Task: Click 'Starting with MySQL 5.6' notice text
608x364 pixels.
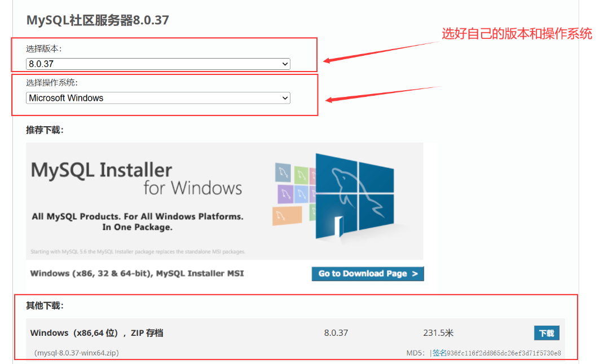Action: 138,252
